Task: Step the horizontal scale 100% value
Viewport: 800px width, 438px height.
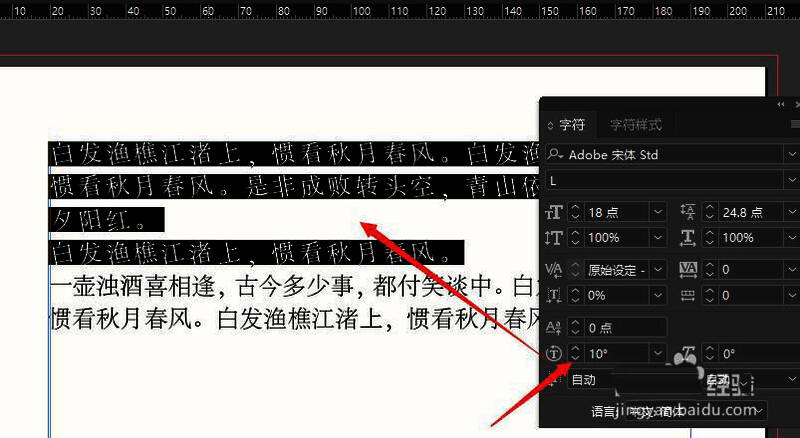Action: click(x=709, y=238)
